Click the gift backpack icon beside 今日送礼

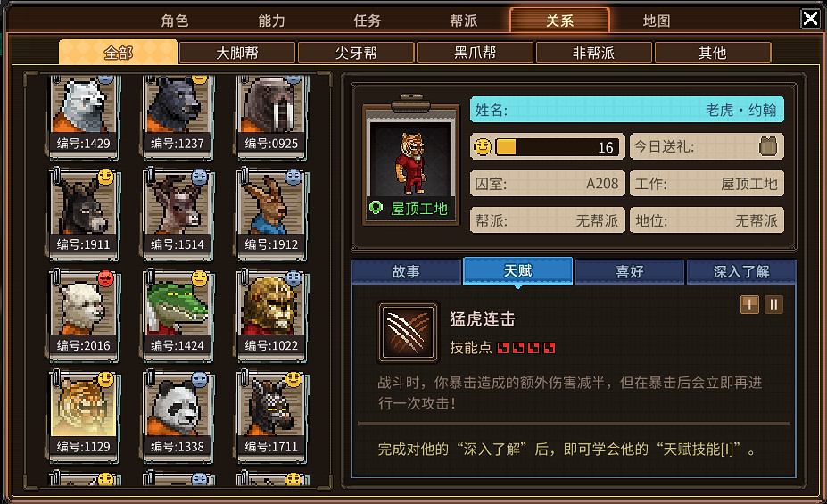768,146
